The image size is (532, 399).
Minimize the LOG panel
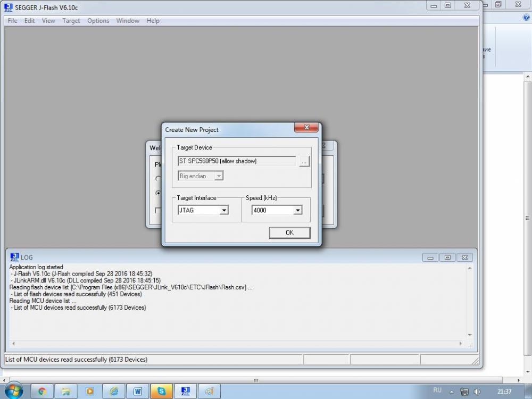point(430,258)
